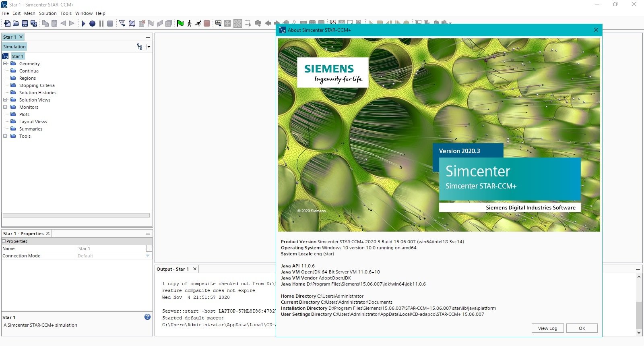
Task: Click the output panel scroll down arrow
Action: [639, 333]
